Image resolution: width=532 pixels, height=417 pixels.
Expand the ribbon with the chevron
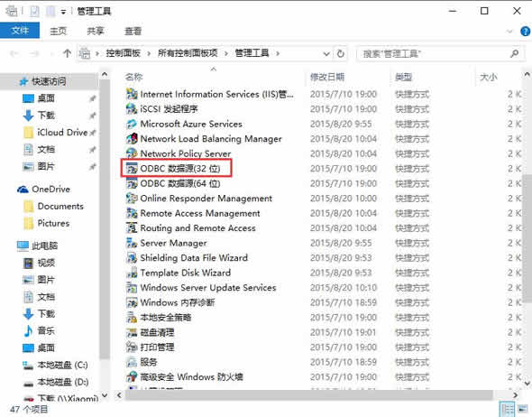509,32
